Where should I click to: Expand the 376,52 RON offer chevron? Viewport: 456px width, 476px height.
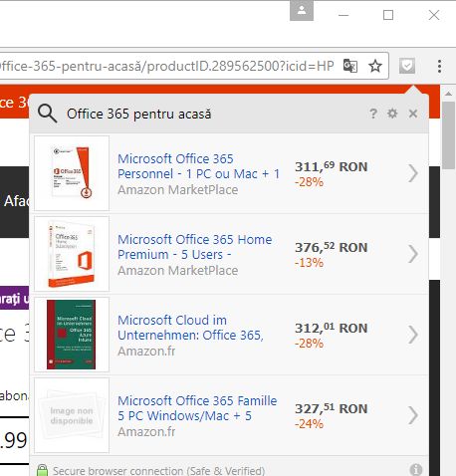[x=413, y=254]
